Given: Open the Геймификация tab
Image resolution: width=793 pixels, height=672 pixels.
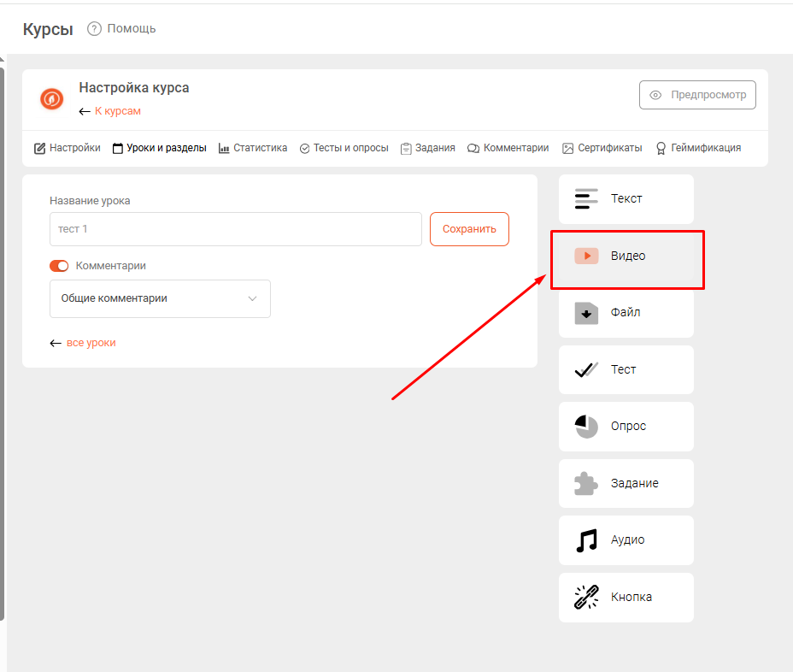Looking at the screenshot, I should (698, 148).
